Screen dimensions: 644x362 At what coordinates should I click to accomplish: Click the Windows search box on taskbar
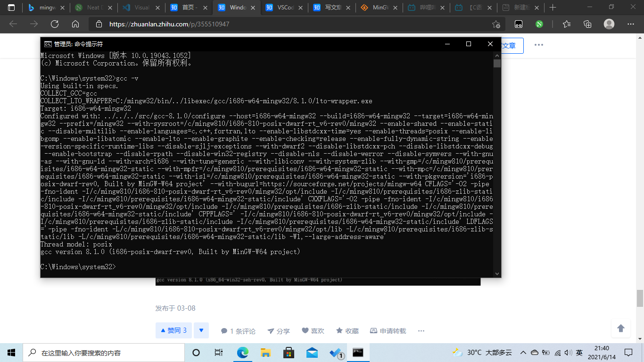[x=104, y=352]
